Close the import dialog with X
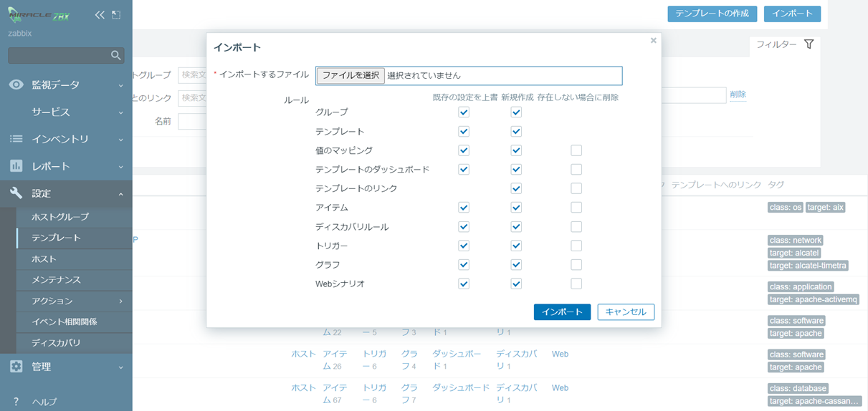The width and height of the screenshot is (868, 411). coord(653,41)
